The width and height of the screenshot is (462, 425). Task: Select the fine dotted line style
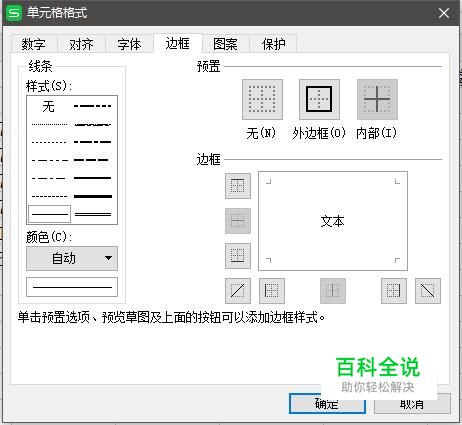[x=49, y=125]
